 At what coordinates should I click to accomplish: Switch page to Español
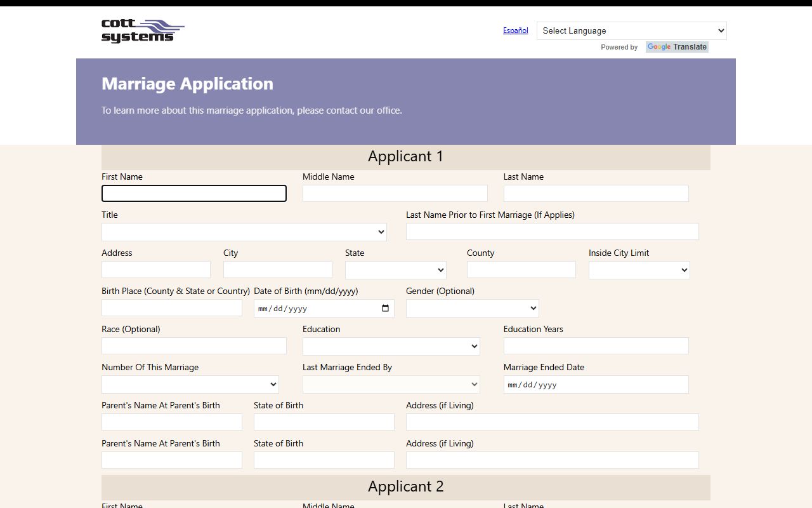coord(516,30)
